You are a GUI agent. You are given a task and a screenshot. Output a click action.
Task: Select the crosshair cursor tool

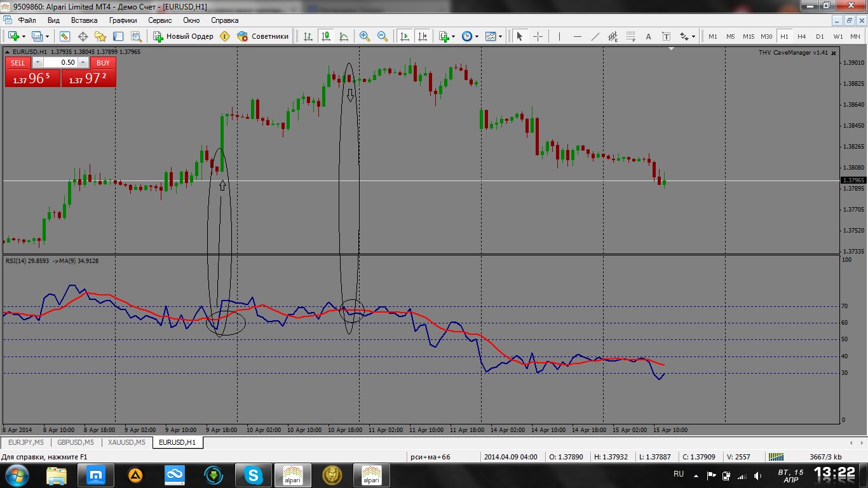[538, 36]
